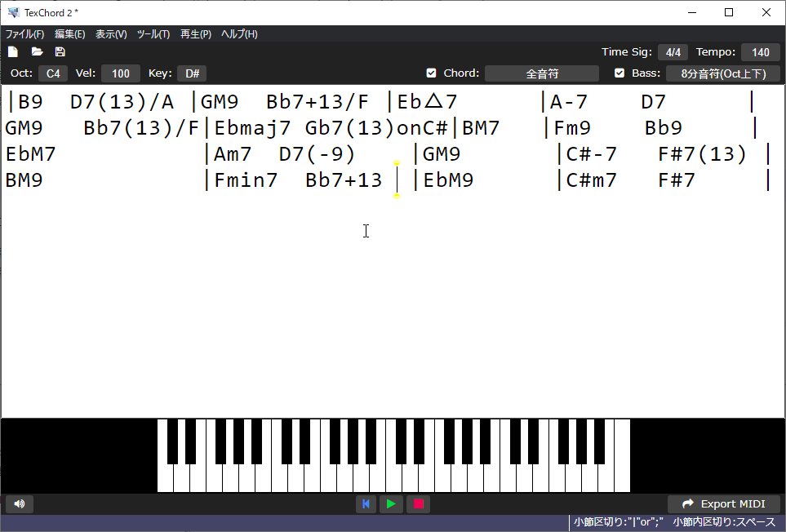The height and width of the screenshot is (532, 786).
Task: Click the New file icon
Action: tap(12, 51)
